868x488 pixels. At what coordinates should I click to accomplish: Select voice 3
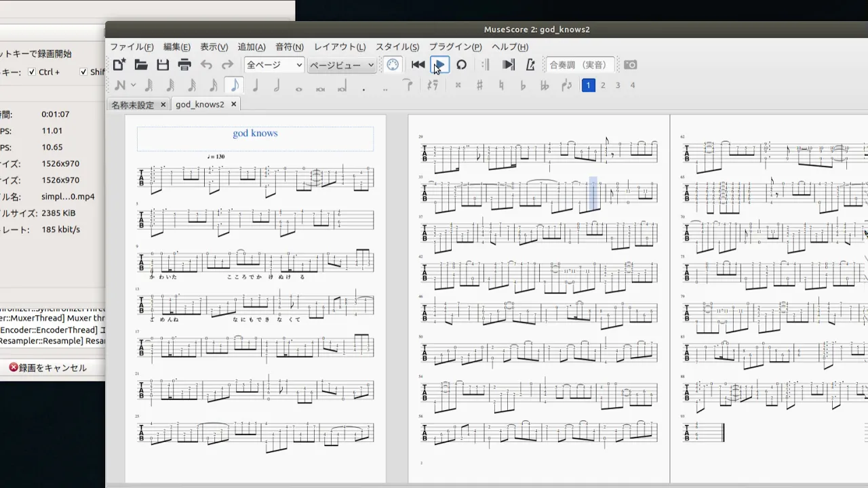pos(618,85)
